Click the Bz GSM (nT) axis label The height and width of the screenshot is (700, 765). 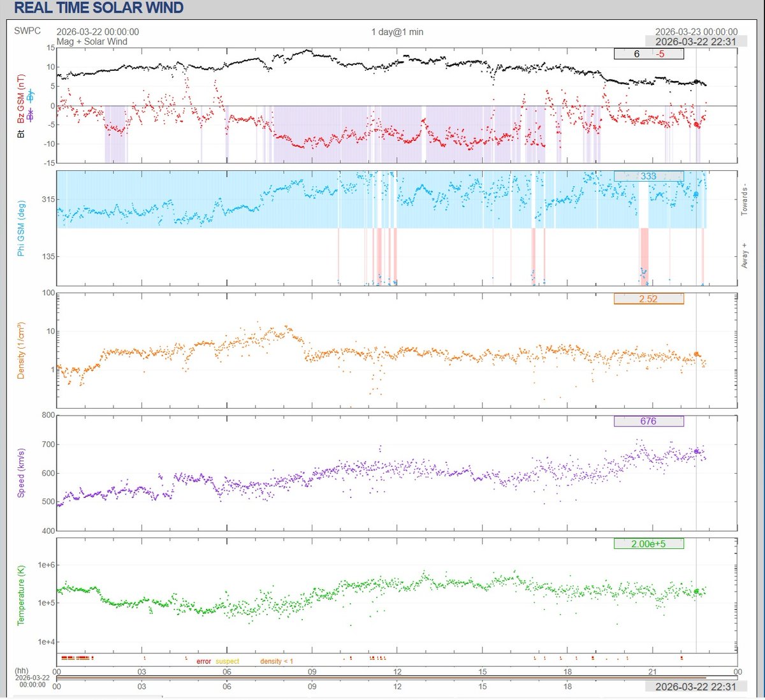pyautogui.click(x=21, y=99)
